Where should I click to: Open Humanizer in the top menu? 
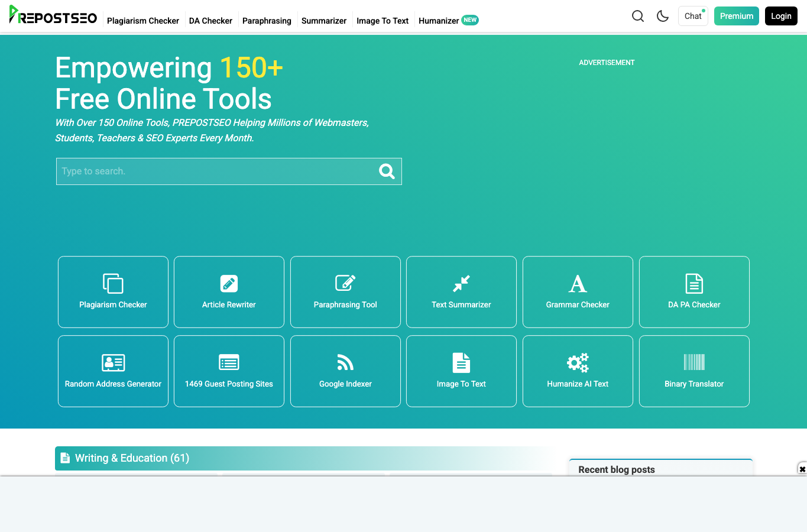(x=439, y=21)
